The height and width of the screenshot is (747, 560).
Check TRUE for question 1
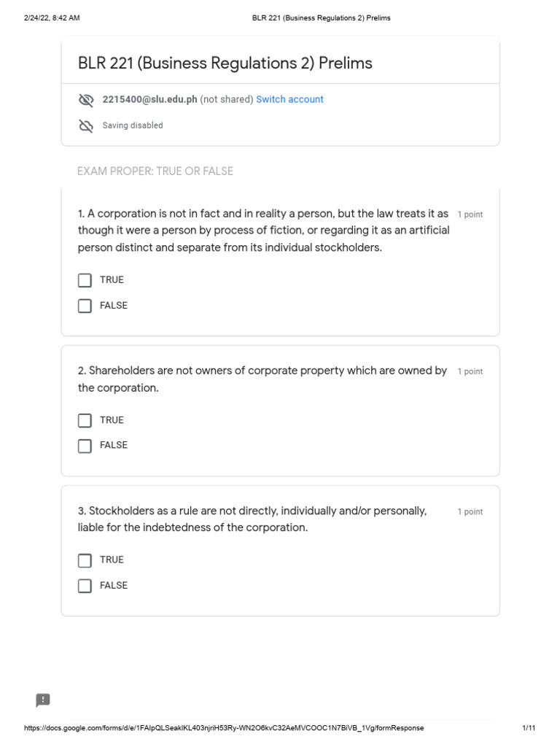tap(85, 280)
